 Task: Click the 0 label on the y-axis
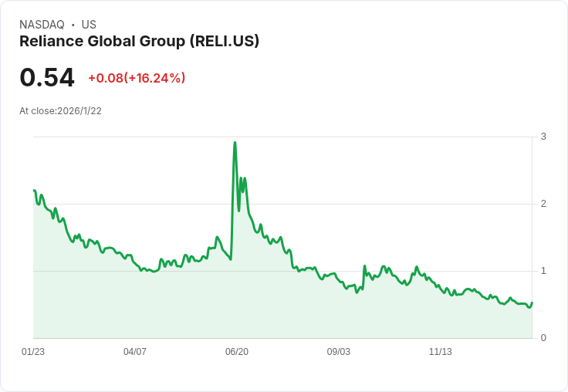click(543, 338)
